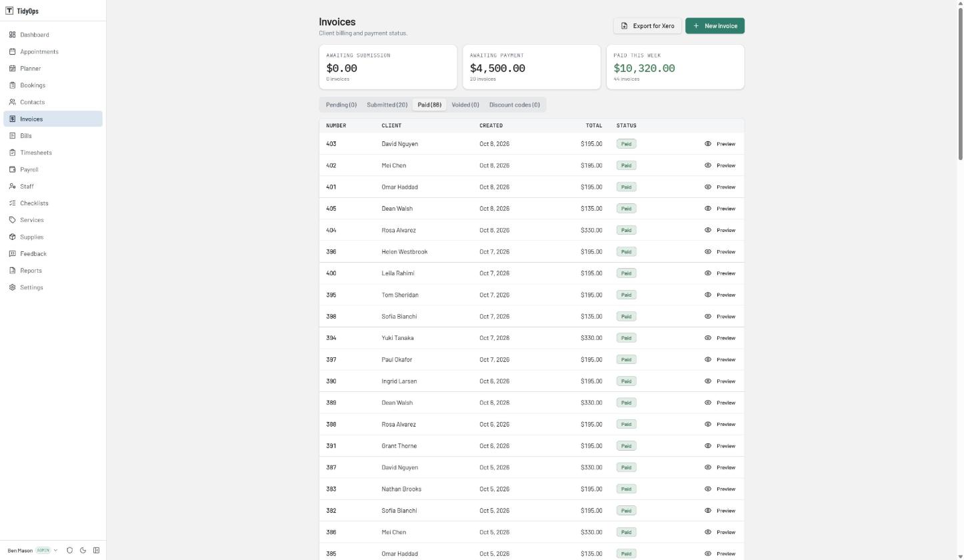
Task: Open the Timesheets icon in sidebar
Action: (12, 153)
